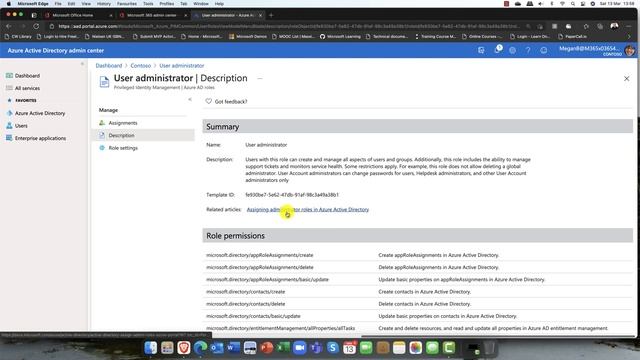Screen dimensions: 640x360
Task: Open Skype from the dock
Action: pos(333,348)
